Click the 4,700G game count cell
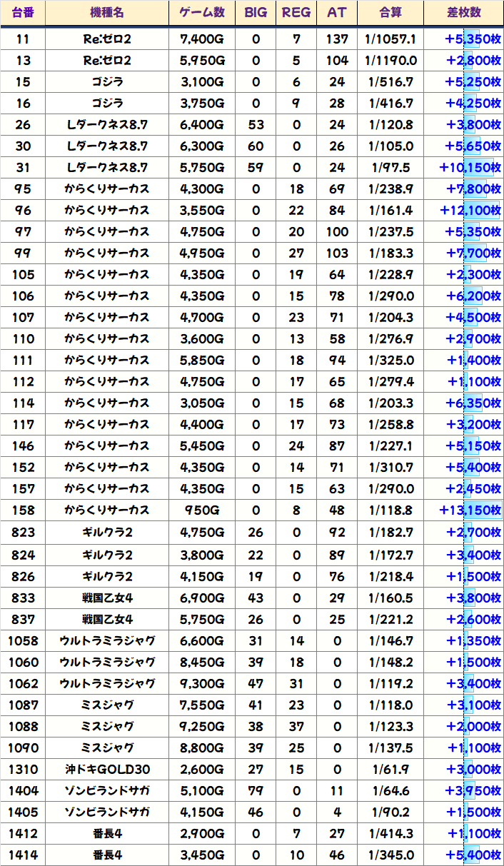Viewport: 504px width, 866px height. pos(203,317)
